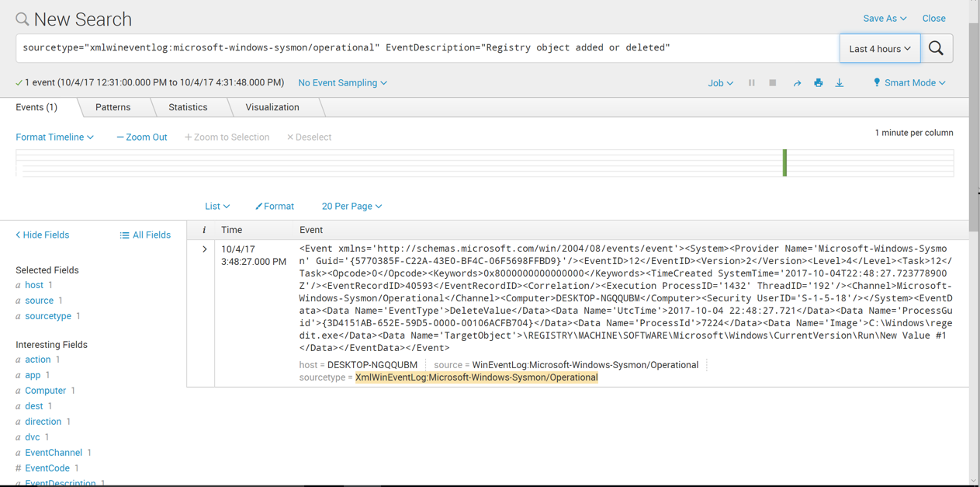The width and height of the screenshot is (980, 487).
Task: Open Smart Mode search mode menu
Action: [909, 82]
